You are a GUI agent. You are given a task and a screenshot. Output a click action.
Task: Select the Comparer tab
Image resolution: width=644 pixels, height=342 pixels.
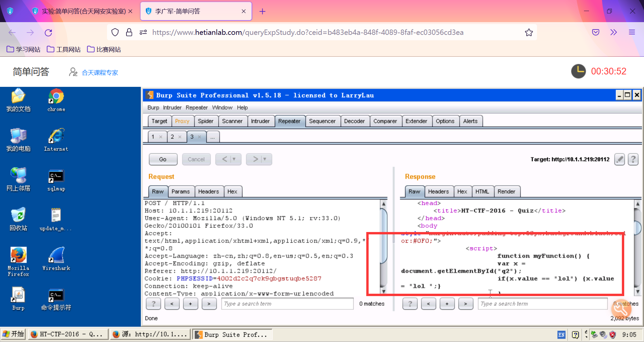pyautogui.click(x=385, y=121)
